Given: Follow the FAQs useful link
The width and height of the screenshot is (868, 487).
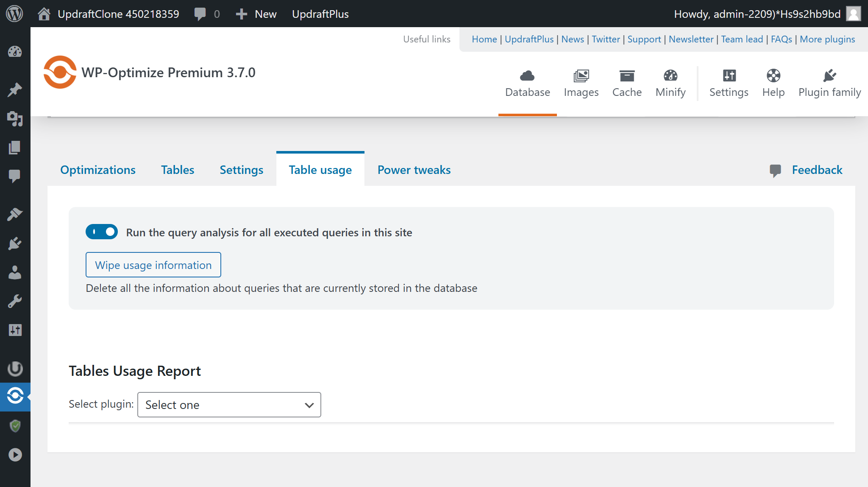Looking at the screenshot, I should [x=782, y=39].
